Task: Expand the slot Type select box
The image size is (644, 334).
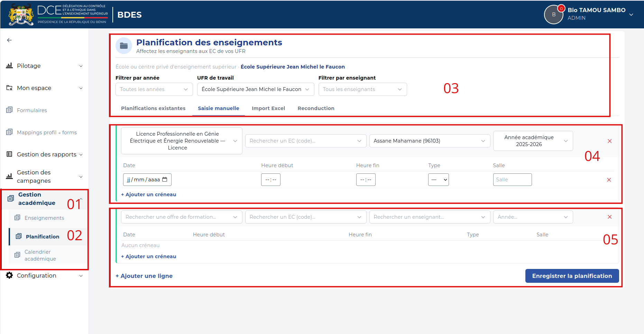Action: 438,180
